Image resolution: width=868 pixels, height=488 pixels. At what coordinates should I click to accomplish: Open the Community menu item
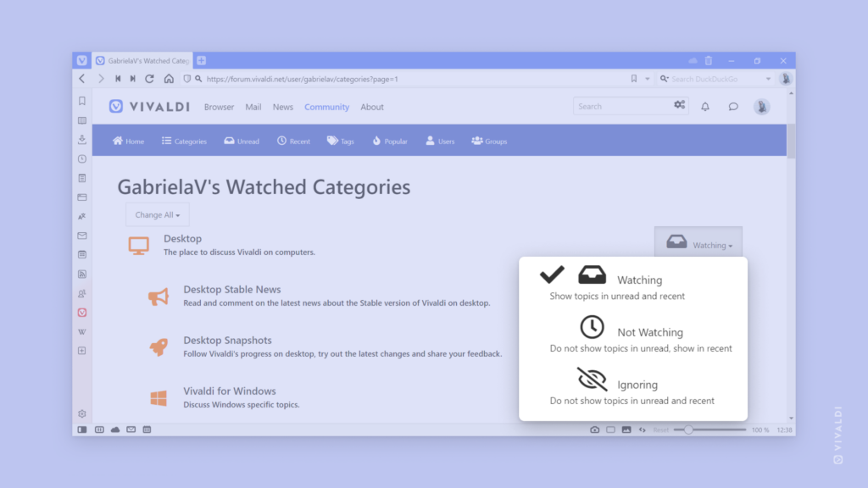[x=326, y=107]
